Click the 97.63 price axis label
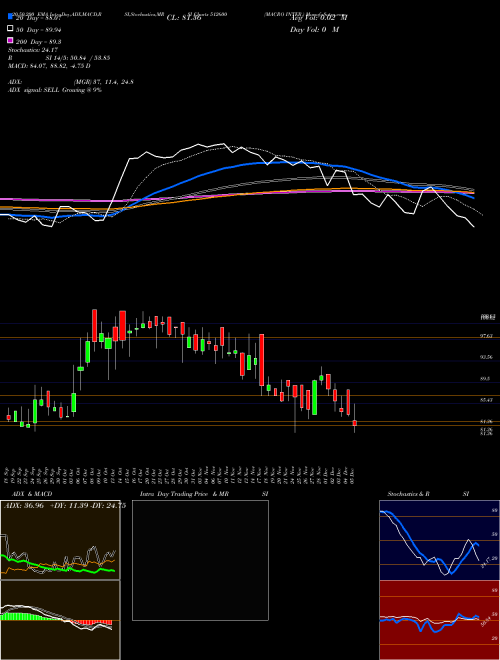This screenshot has height=660, width=500. (487, 336)
